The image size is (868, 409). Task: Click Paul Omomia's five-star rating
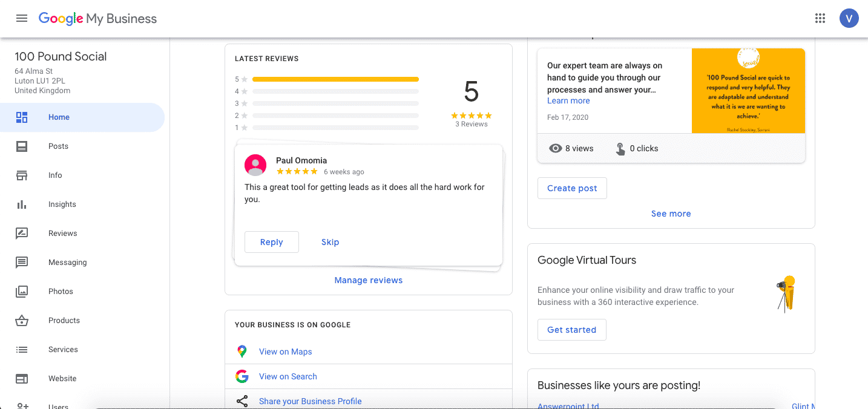tap(297, 172)
